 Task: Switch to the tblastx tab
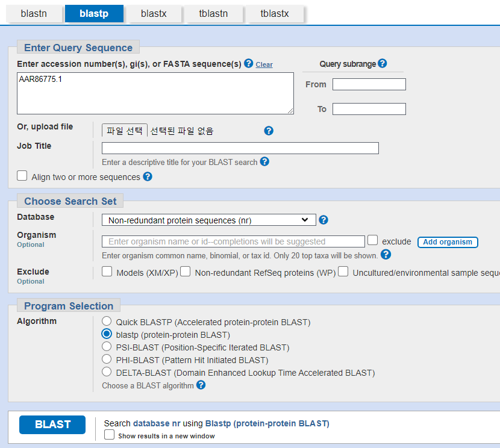275,14
